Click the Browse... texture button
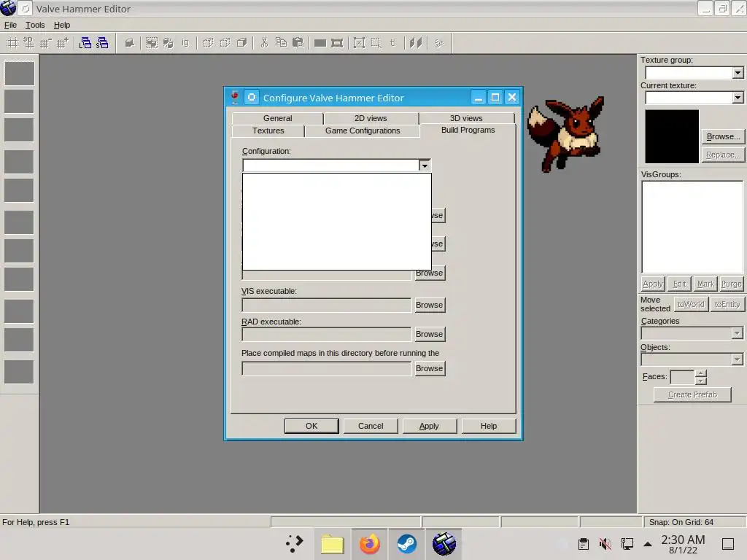 (x=723, y=136)
